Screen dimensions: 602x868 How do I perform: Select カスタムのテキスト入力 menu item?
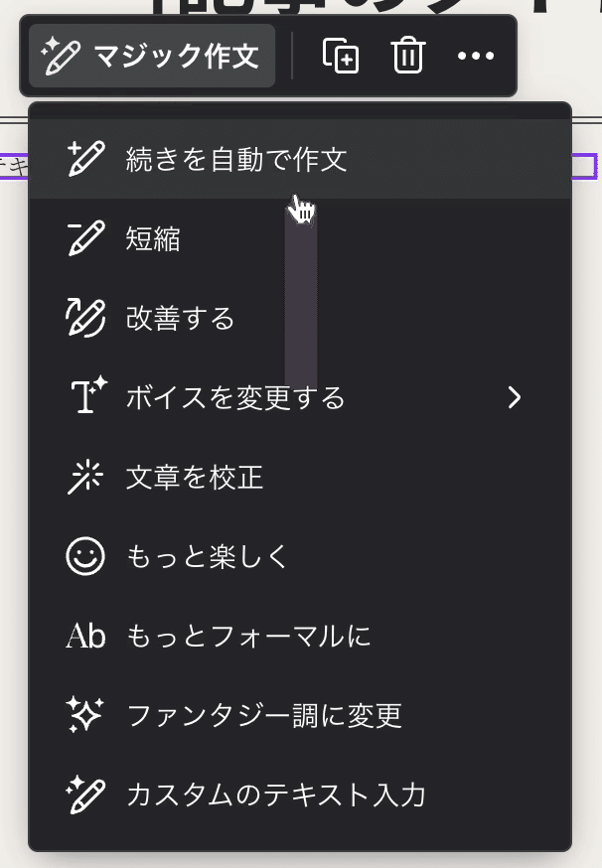276,795
